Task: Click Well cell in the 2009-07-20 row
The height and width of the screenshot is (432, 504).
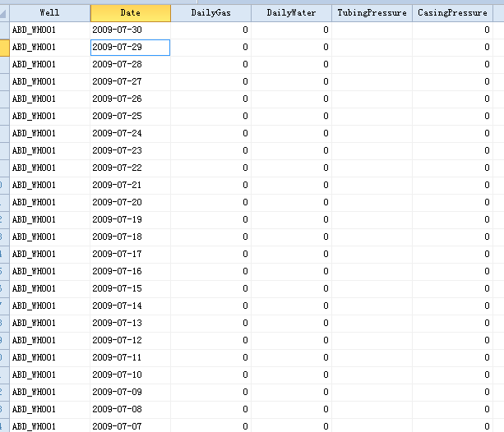Action: click(50, 203)
